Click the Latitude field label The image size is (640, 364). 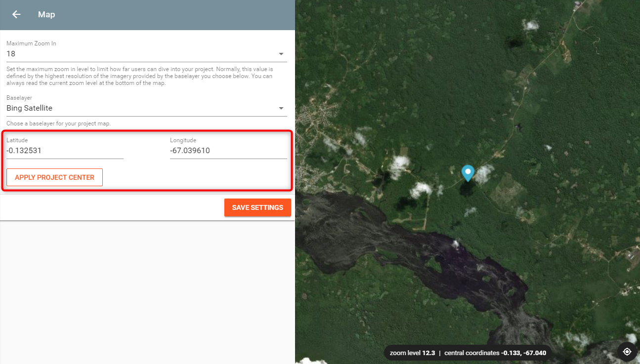tap(17, 140)
